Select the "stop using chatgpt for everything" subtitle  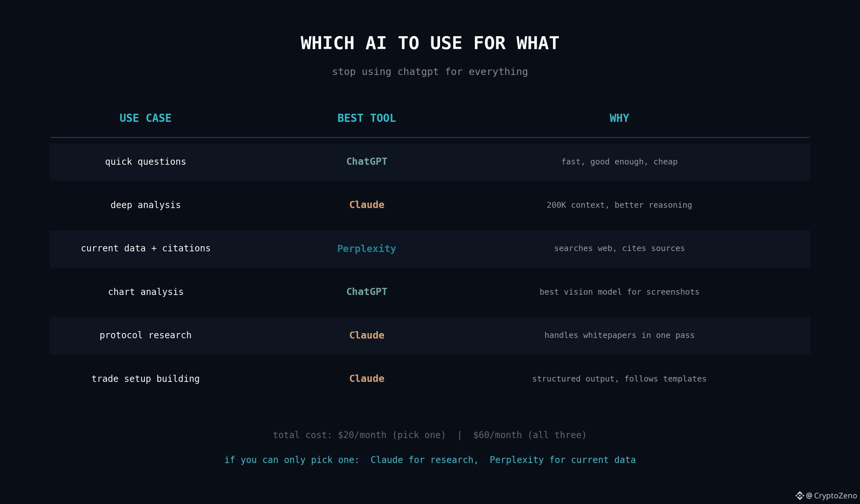click(430, 72)
